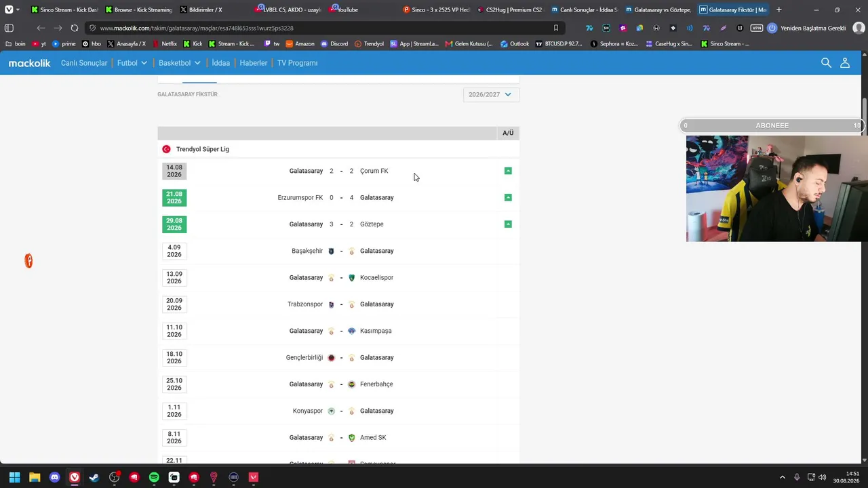Screen dimensions: 868x488
Task: Switch to the Galatasaray vs Göztepe tab
Action: click(657, 9)
